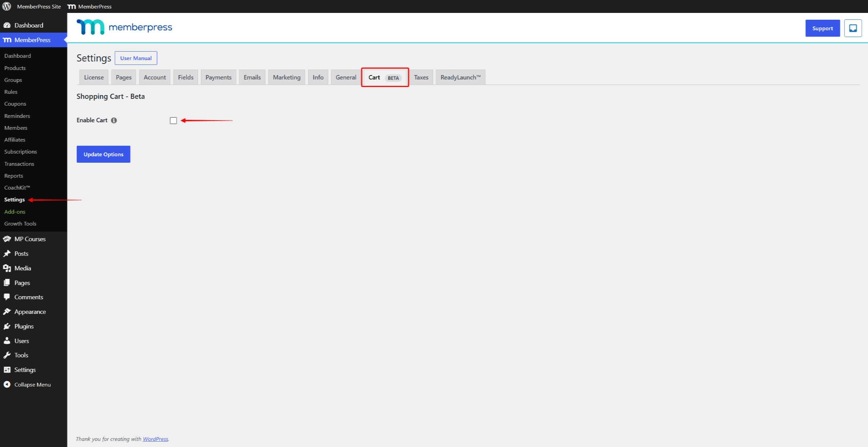Open the ReadyLaunch tab
The width and height of the screenshot is (868, 447).
(460, 77)
